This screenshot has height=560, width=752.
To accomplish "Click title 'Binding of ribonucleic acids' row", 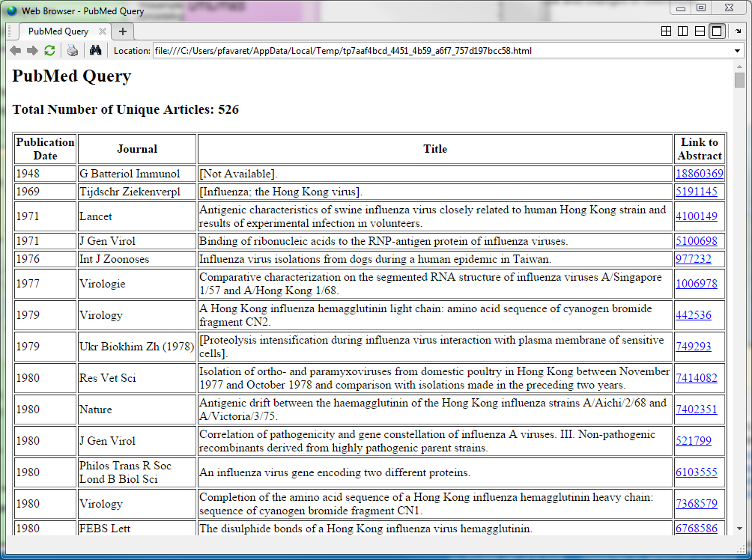I will 435,240.
